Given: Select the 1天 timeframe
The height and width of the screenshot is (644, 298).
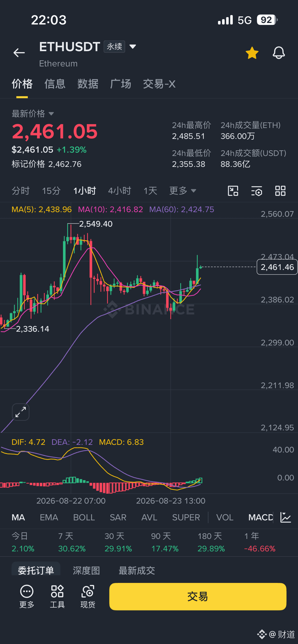Looking at the screenshot, I should (x=150, y=191).
